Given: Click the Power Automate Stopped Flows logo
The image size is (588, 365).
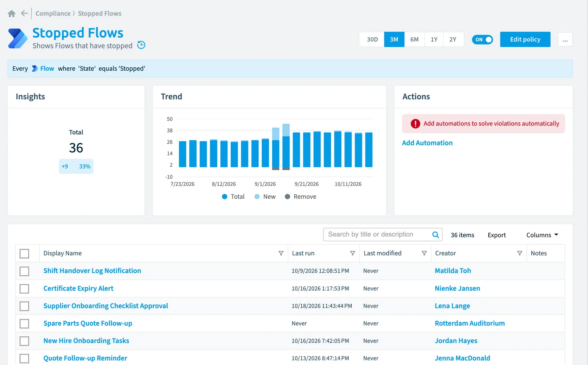Looking at the screenshot, I should click(18, 38).
